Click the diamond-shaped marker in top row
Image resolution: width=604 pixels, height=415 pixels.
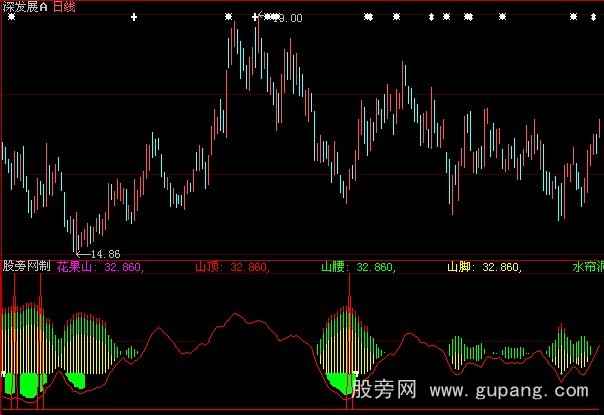click(x=431, y=17)
